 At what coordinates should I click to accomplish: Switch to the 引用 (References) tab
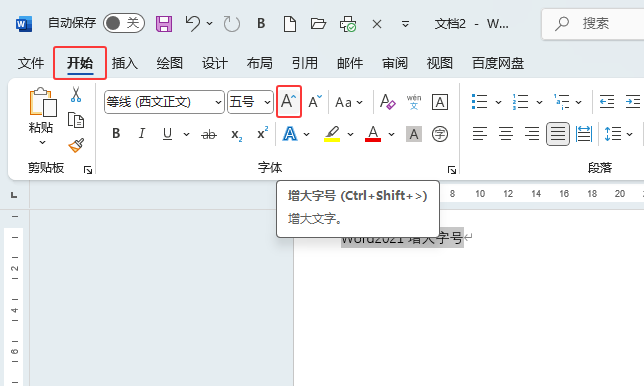point(305,63)
